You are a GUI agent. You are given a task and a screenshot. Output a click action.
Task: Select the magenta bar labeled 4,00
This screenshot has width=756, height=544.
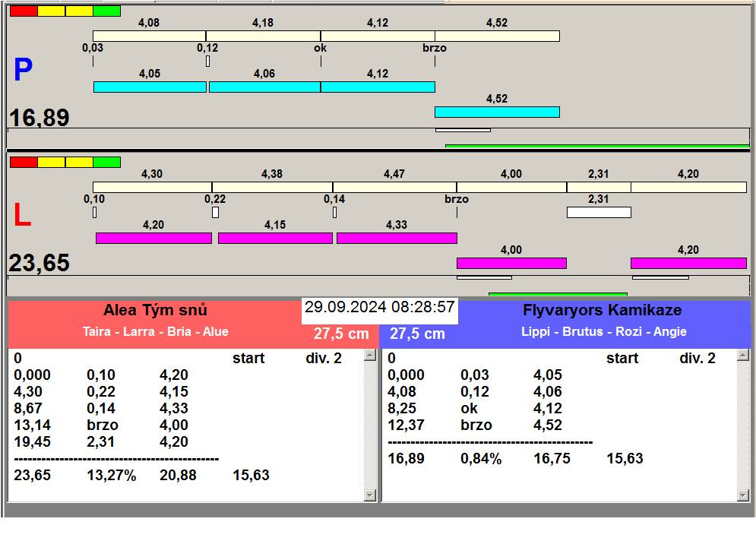click(511, 263)
